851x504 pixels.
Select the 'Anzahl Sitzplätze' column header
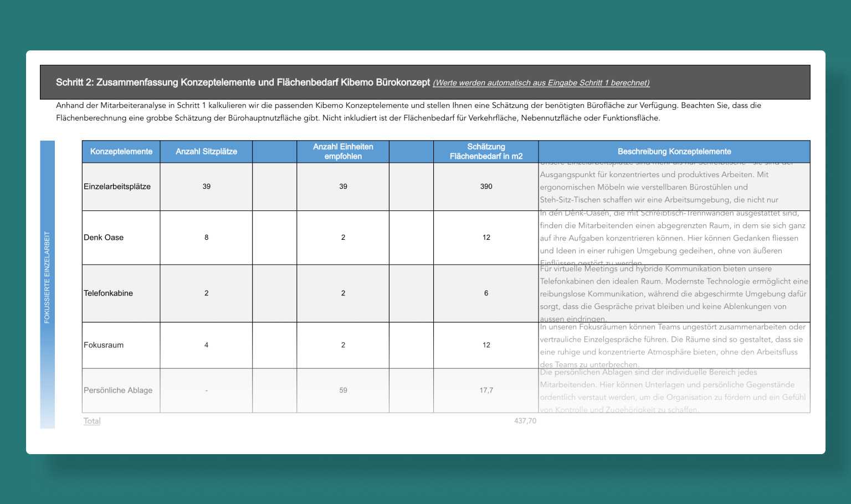click(x=206, y=152)
